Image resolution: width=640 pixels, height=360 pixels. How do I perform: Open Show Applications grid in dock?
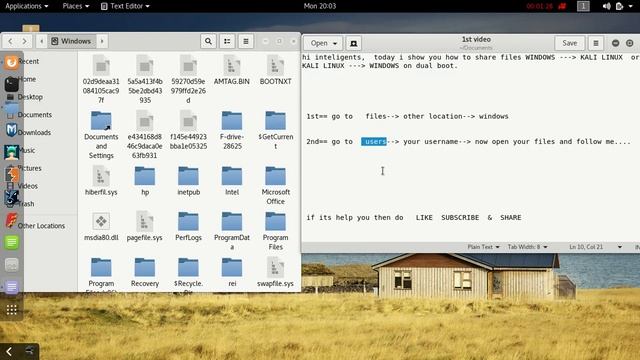(11, 310)
